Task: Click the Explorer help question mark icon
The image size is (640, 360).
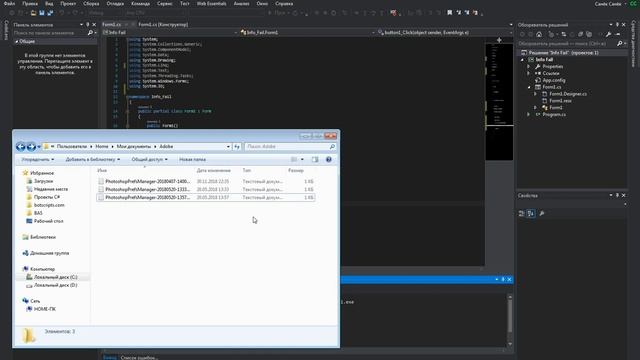Action: tap(329, 160)
